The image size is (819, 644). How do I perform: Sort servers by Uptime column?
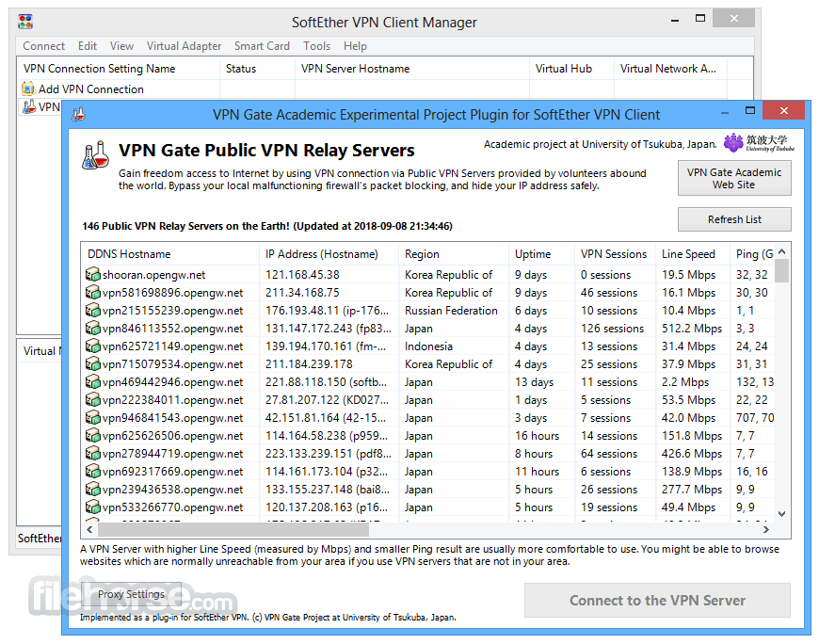(x=541, y=254)
